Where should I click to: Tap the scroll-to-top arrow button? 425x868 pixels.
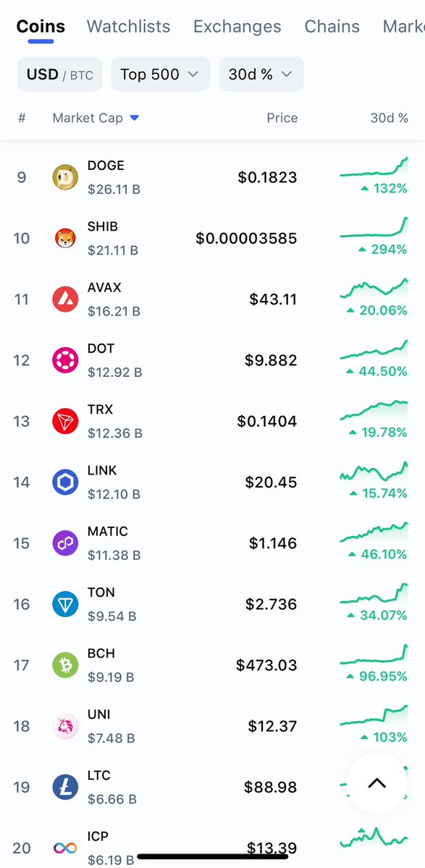(x=377, y=783)
